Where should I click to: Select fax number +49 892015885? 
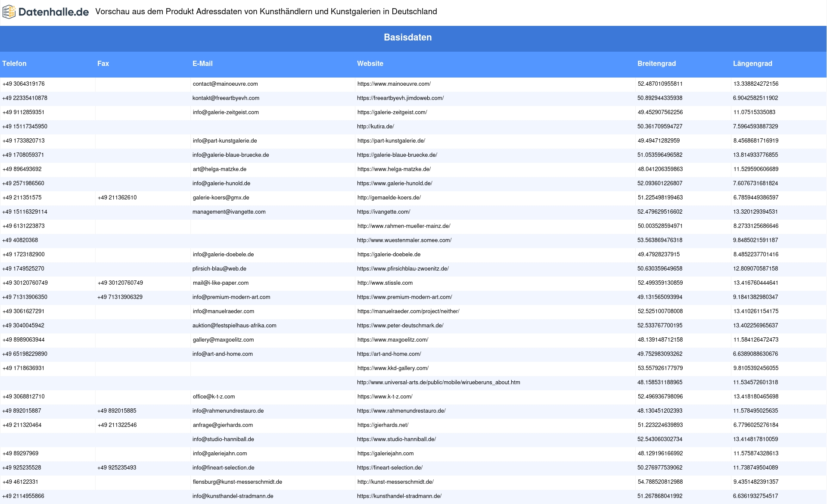click(117, 411)
